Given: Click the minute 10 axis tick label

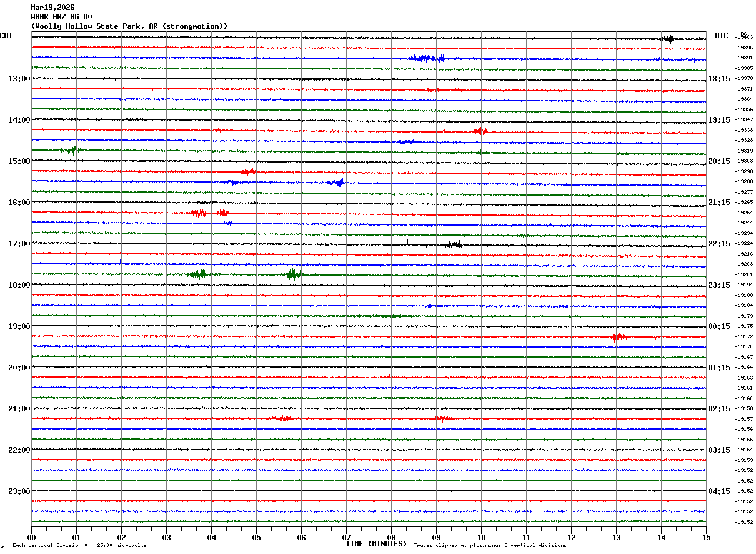Looking at the screenshot, I should click(x=481, y=537).
